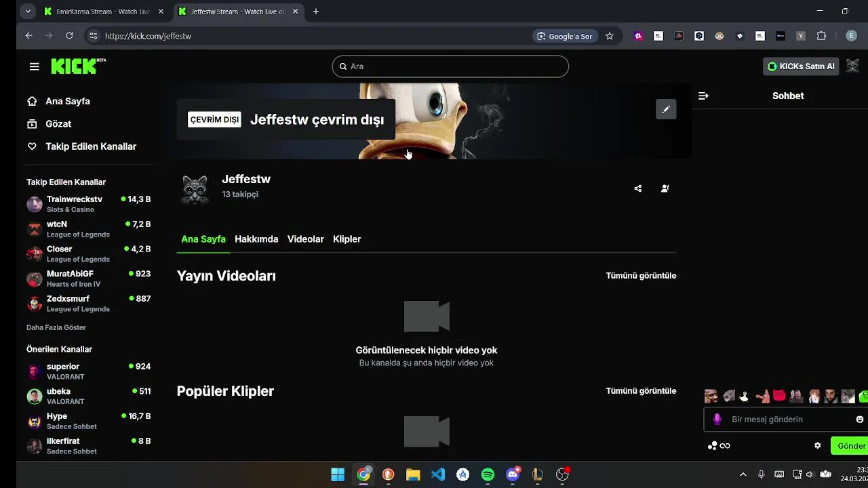Reload the current page

click(x=69, y=36)
